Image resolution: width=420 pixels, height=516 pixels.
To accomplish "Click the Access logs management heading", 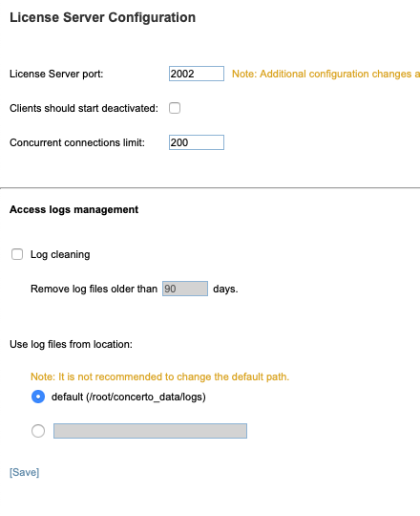I will (x=73, y=209).
